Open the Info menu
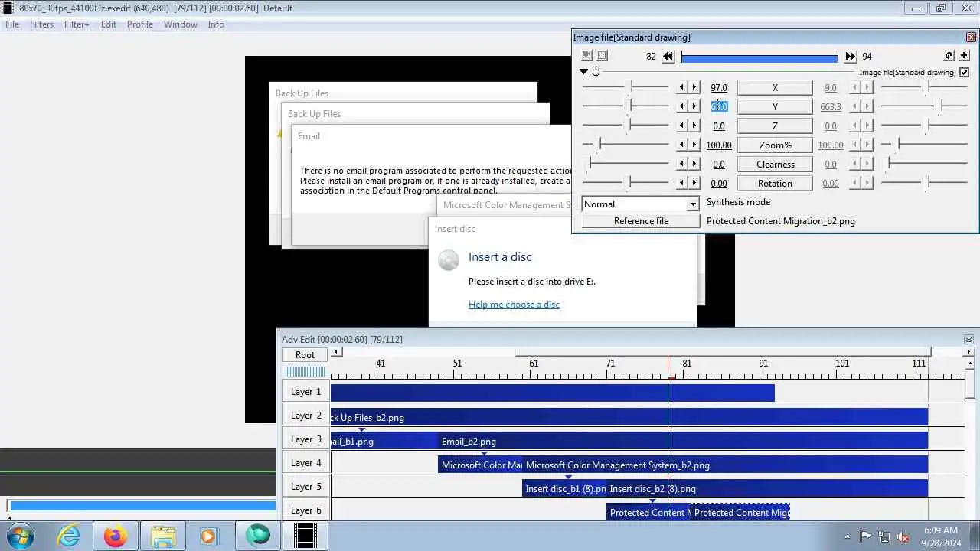The width and height of the screenshot is (980, 551). coord(216,24)
